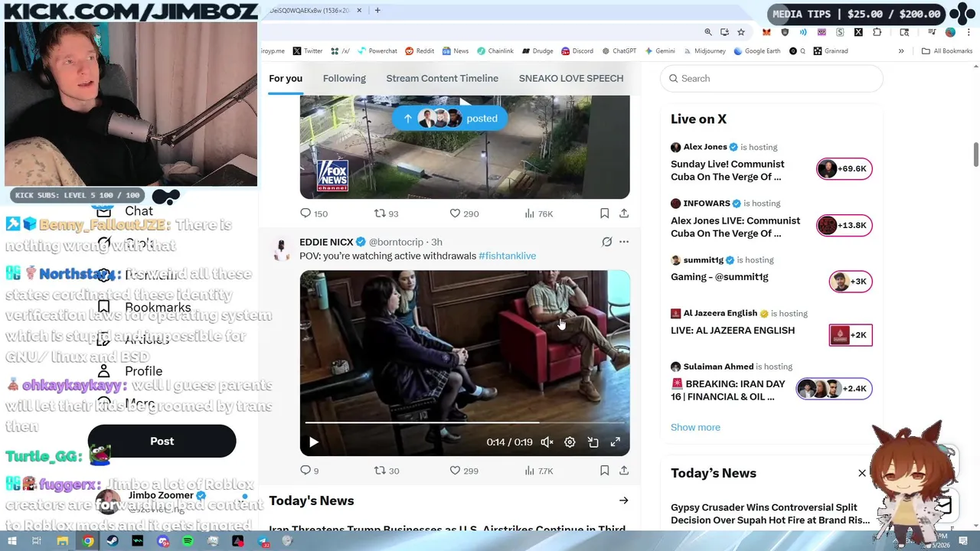View 76K views analytics icon
Viewport: 980px width, 551px height.
click(x=539, y=214)
